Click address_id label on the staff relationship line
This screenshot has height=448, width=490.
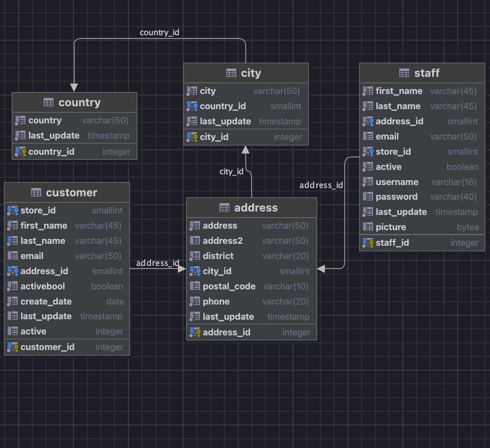[x=321, y=185]
